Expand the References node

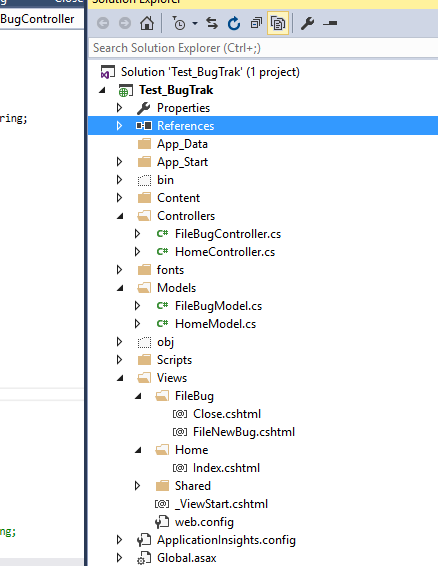click(x=120, y=126)
